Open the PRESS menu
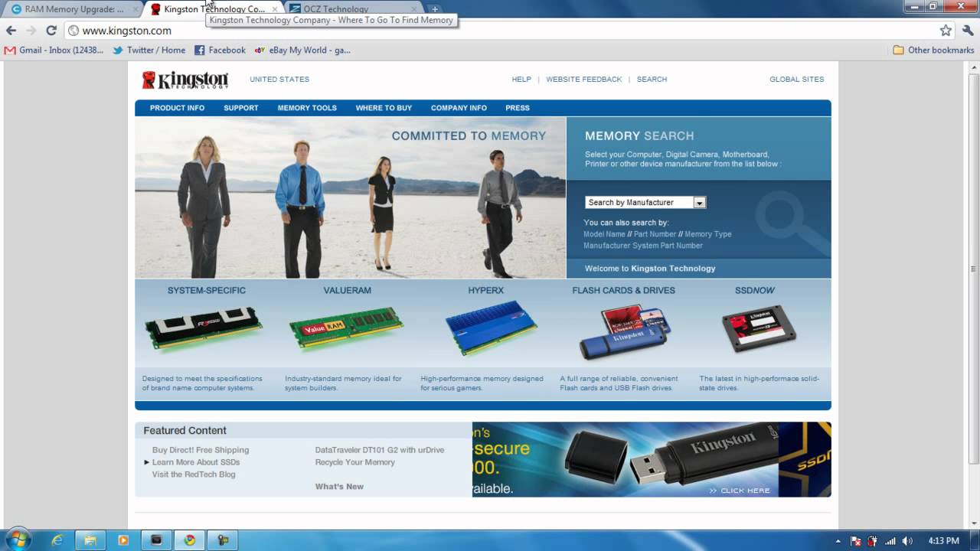Screen dimensions: 980x551 (518, 108)
